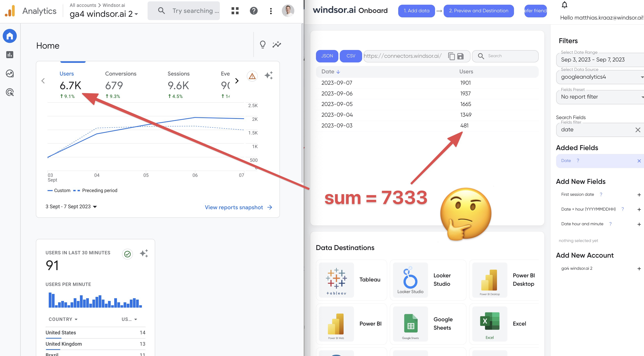644x356 pixels.
Task: Open the notifications bell icon
Action: [x=564, y=5]
